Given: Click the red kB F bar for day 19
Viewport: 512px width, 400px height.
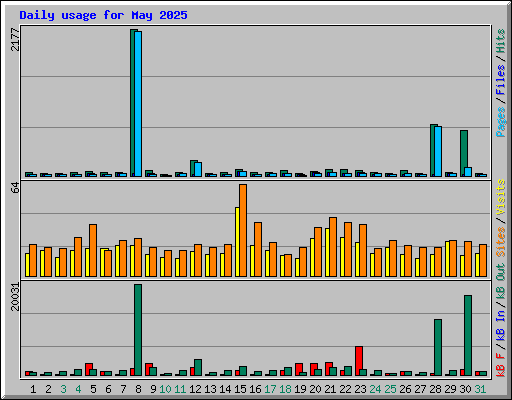Looking at the screenshot, I should pos(299,369).
